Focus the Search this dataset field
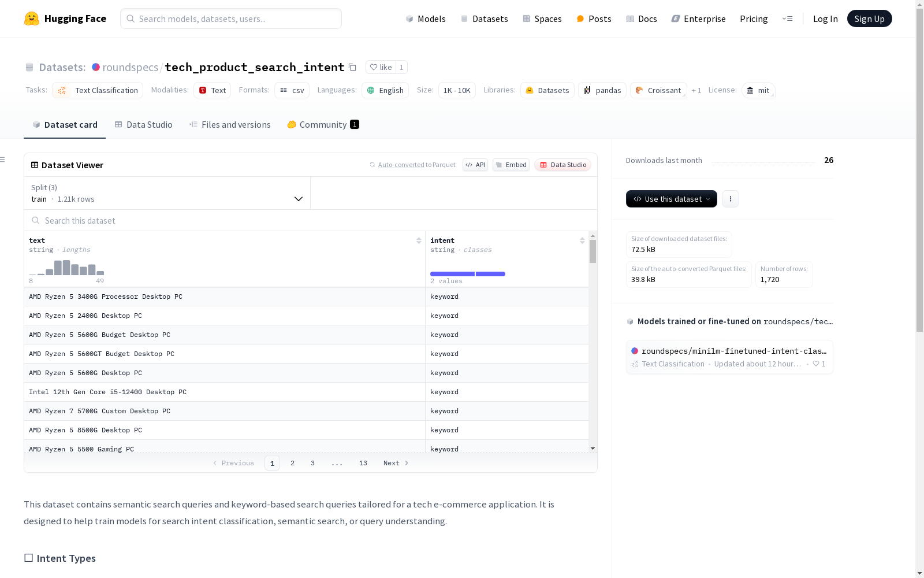This screenshot has height=578, width=924. tap(311, 220)
